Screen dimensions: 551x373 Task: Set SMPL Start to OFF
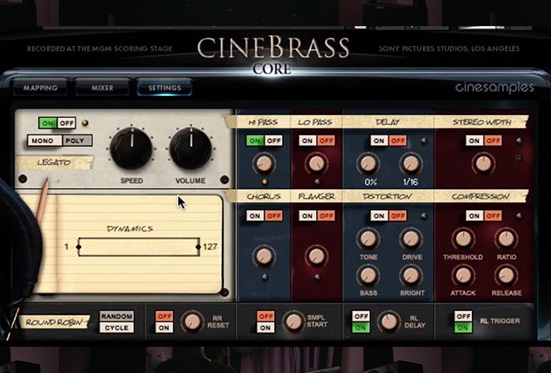265,316
